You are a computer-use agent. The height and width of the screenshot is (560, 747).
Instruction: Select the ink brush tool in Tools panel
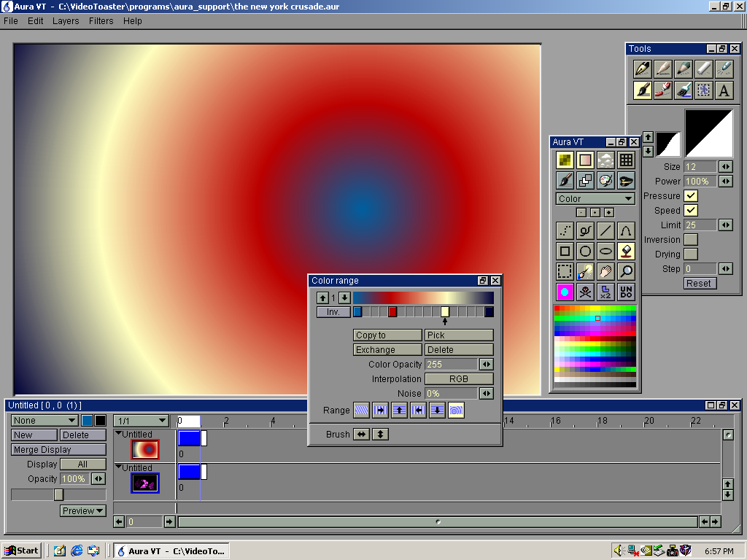coord(643,90)
